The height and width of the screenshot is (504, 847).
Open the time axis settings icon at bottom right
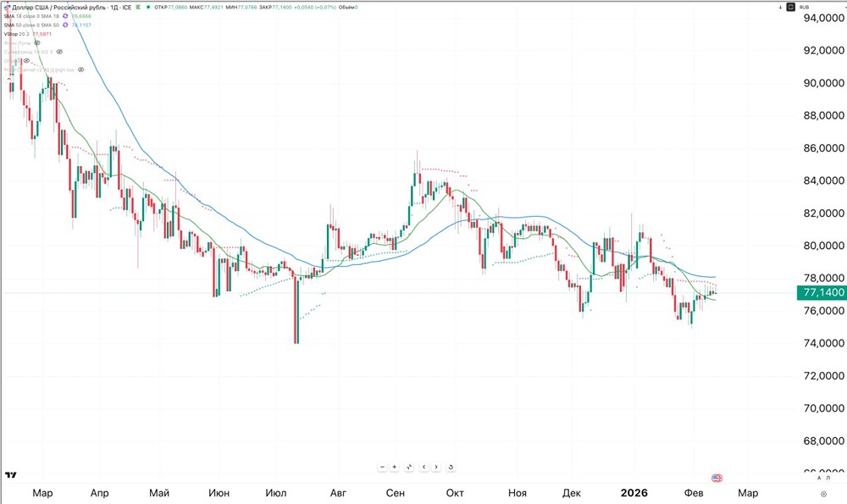pyautogui.click(x=824, y=494)
